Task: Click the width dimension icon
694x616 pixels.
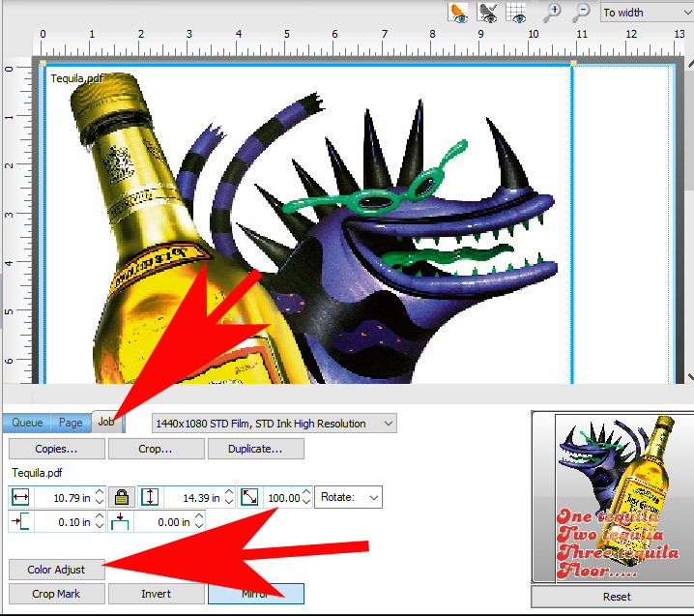Action: pyautogui.click(x=21, y=497)
